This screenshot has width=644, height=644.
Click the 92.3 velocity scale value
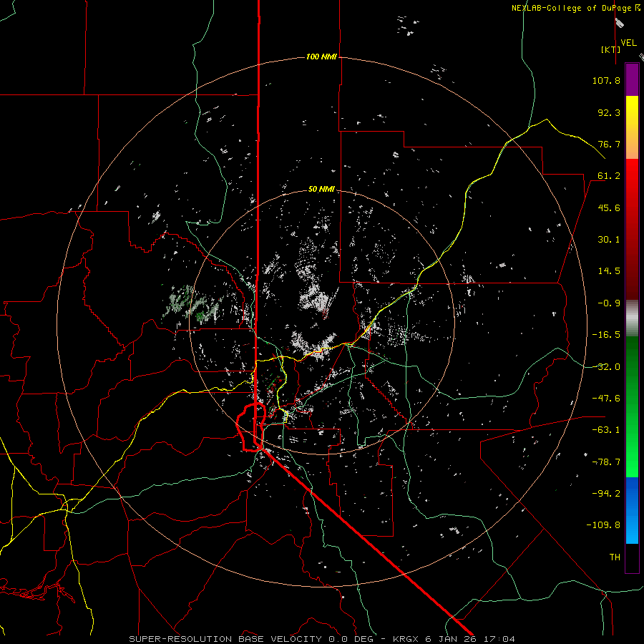coord(609,112)
